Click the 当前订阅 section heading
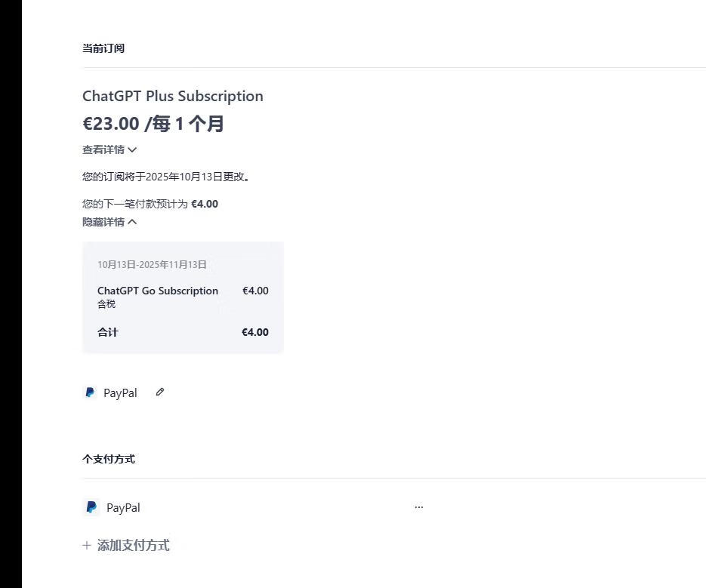Viewport: 706px width, 588px height. coord(103,48)
